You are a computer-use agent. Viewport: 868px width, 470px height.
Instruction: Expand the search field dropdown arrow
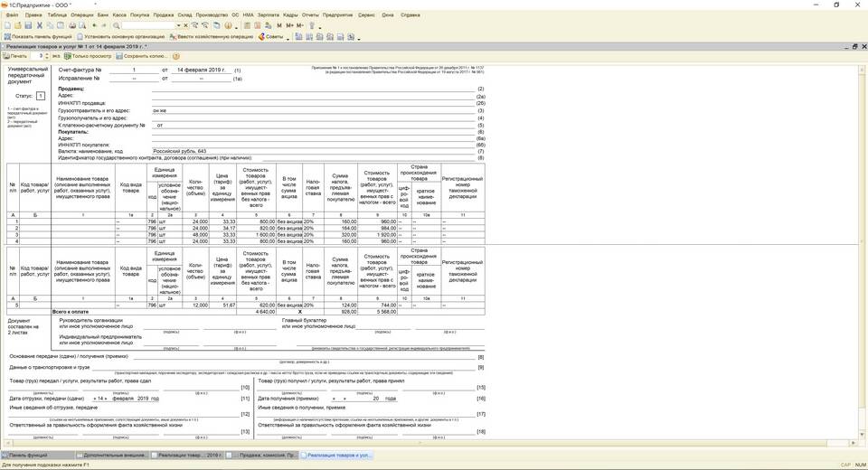click(x=178, y=25)
